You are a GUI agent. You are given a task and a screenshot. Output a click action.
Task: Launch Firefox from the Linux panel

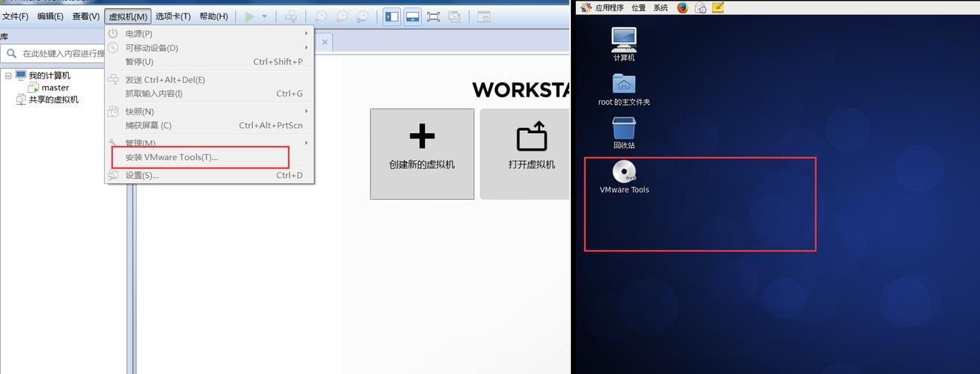point(682,7)
